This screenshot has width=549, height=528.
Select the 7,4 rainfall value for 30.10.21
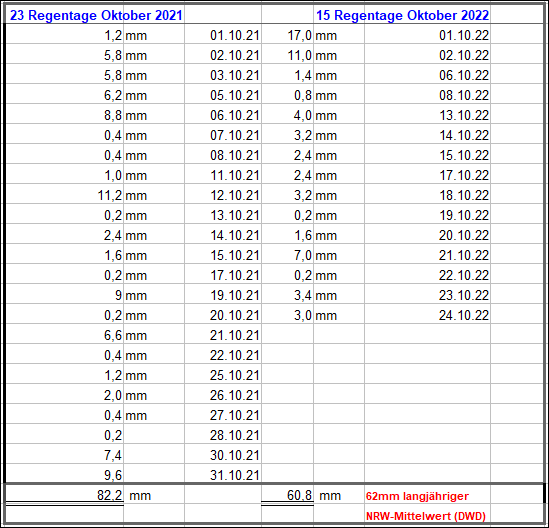click(x=113, y=455)
